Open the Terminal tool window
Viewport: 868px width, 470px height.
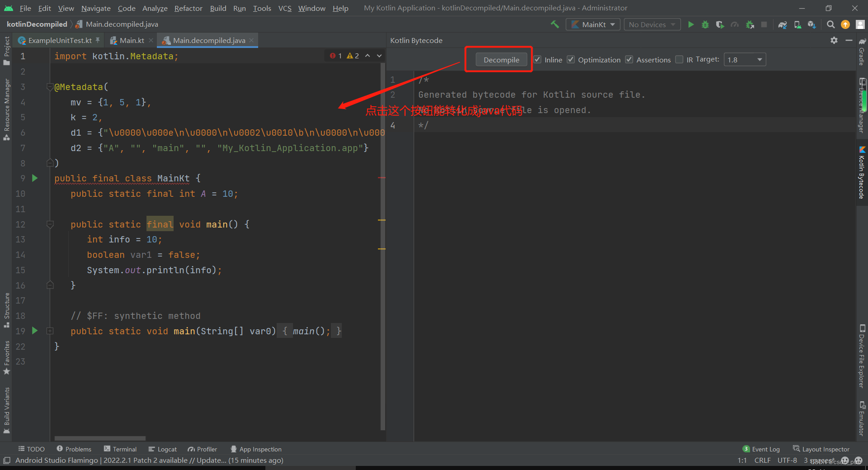tap(120, 449)
